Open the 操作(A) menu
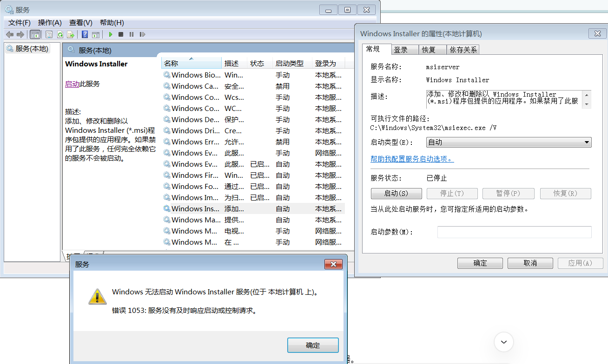 pos(50,23)
